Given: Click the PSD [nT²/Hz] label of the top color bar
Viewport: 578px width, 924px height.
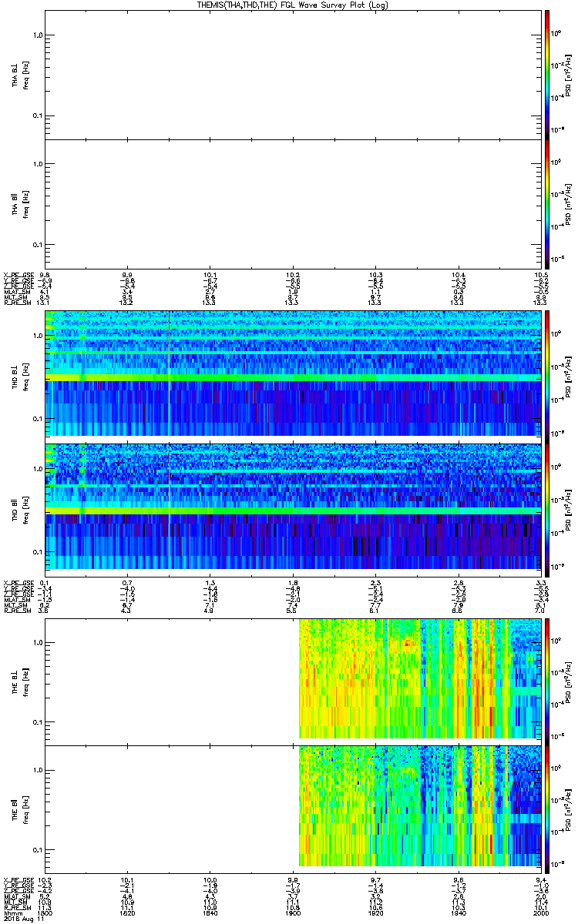Looking at the screenshot, I should 569,74.
